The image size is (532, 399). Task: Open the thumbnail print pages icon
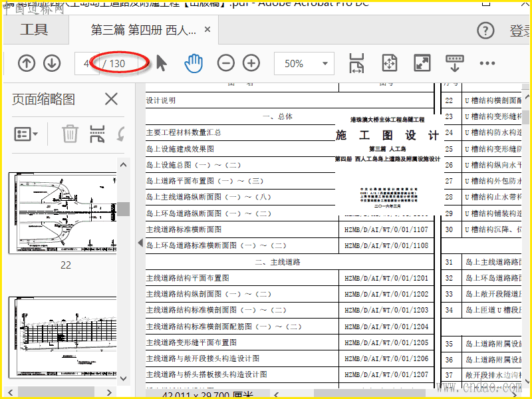click(97, 134)
